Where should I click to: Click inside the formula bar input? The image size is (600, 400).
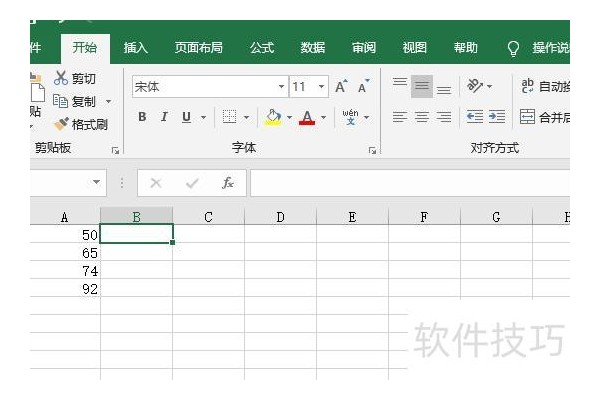(410, 183)
